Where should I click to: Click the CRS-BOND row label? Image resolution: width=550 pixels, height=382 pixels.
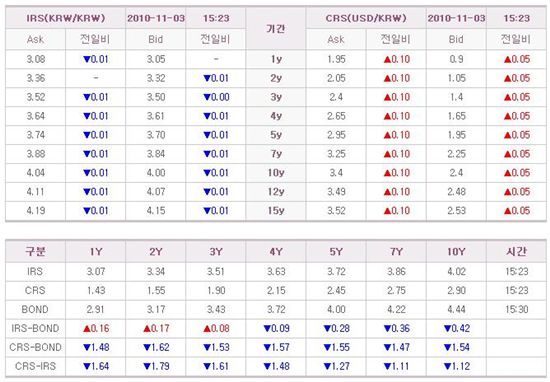tap(35, 348)
